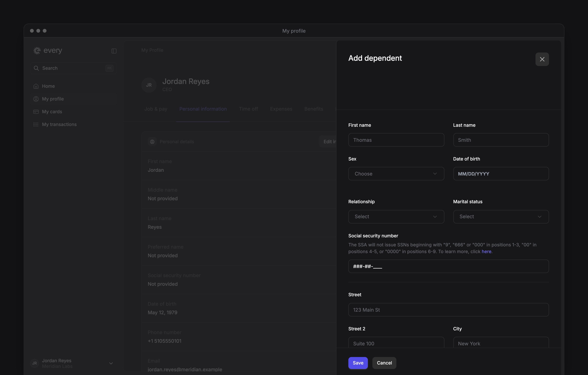Switch to the Expenses tab
588x375 pixels.
point(281,109)
